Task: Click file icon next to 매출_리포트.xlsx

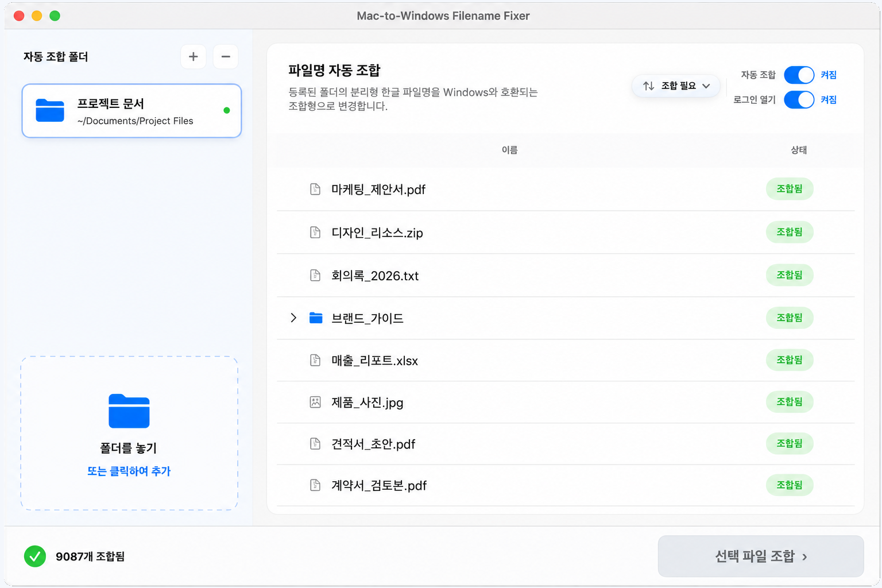Action: (x=315, y=360)
